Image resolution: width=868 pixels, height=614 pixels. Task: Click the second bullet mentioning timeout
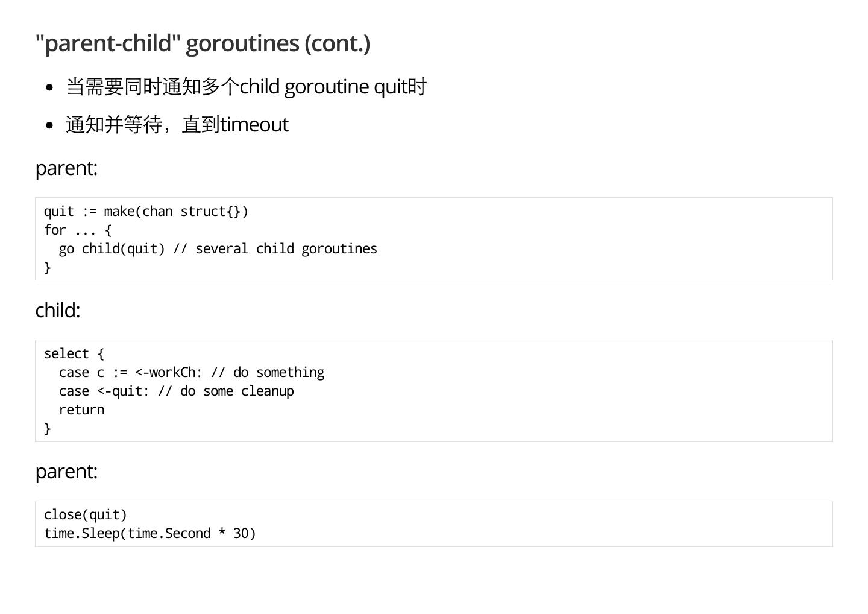coord(177,125)
